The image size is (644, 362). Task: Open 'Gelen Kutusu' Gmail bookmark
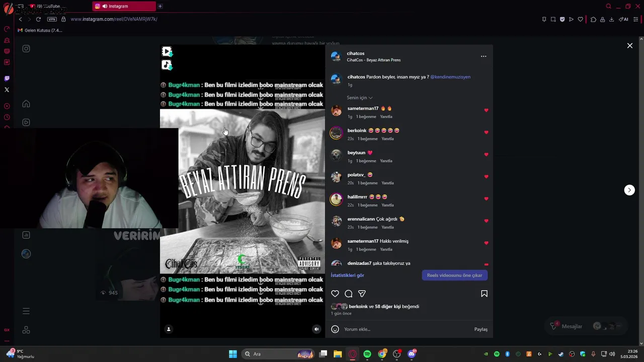pos(40,30)
